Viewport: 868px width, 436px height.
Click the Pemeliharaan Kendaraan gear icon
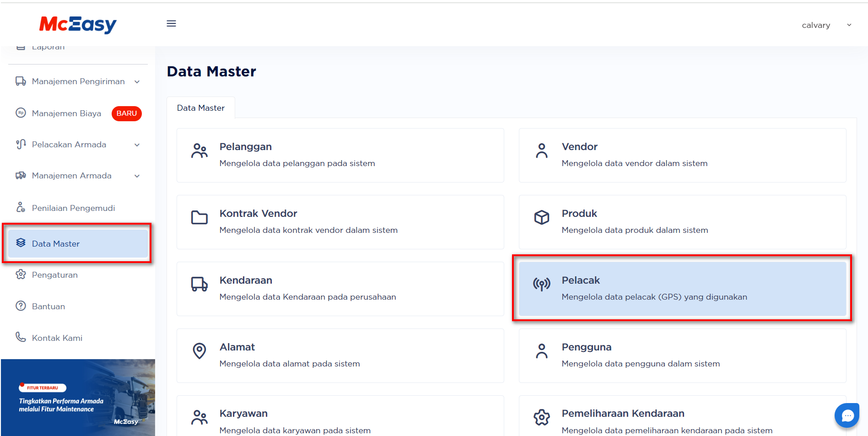pos(541,417)
